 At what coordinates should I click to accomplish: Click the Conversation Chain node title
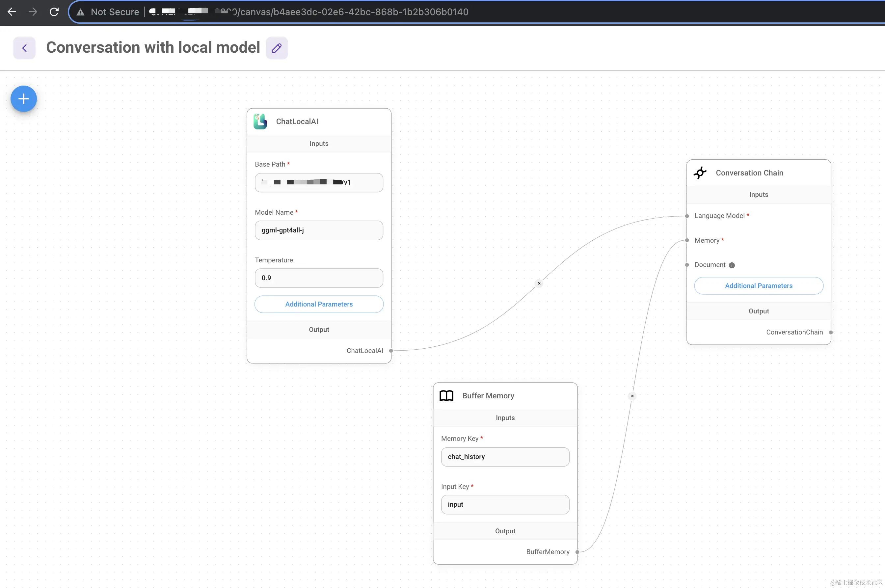(749, 173)
